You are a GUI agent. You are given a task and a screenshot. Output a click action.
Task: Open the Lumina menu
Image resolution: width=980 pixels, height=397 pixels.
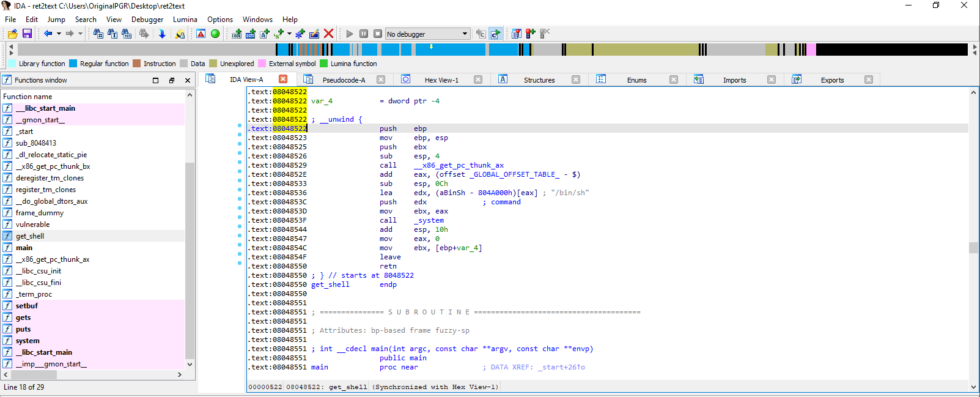pyautogui.click(x=185, y=20)
